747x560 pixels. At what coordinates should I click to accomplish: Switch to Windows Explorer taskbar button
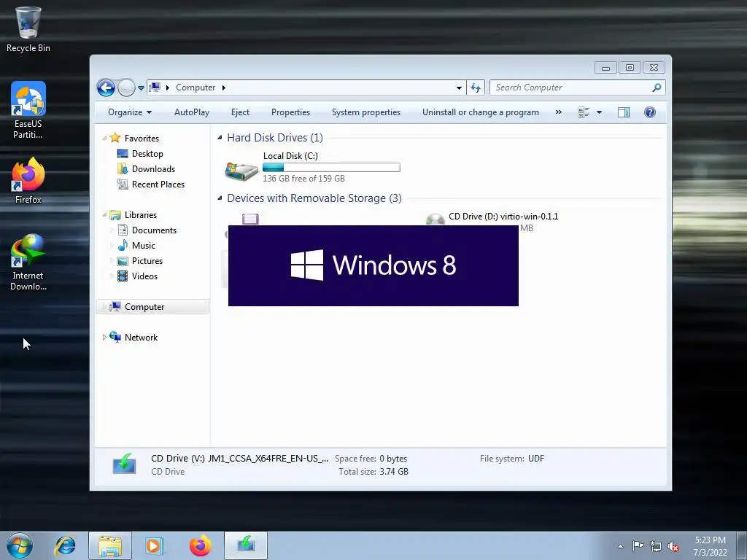point(110,545)
